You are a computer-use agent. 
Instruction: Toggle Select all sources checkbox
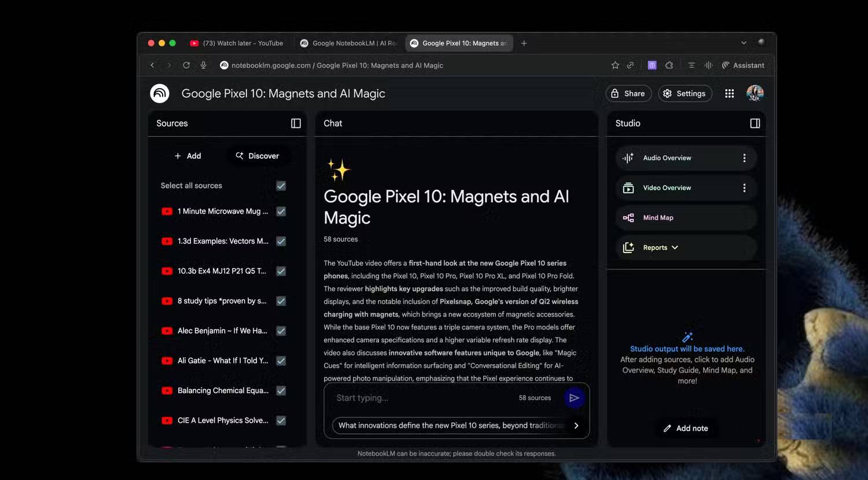pyautogui.click(x=281, y=186)
